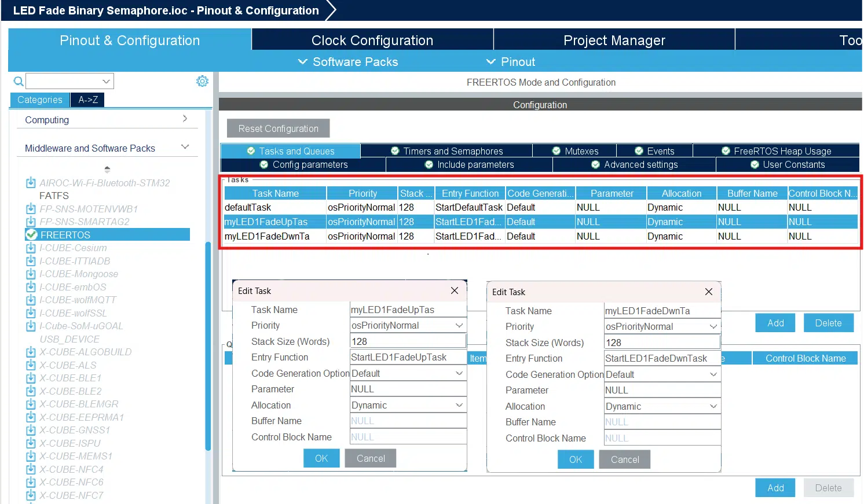Click download icon beside X-CUBE-NFC7

(31, 495)
